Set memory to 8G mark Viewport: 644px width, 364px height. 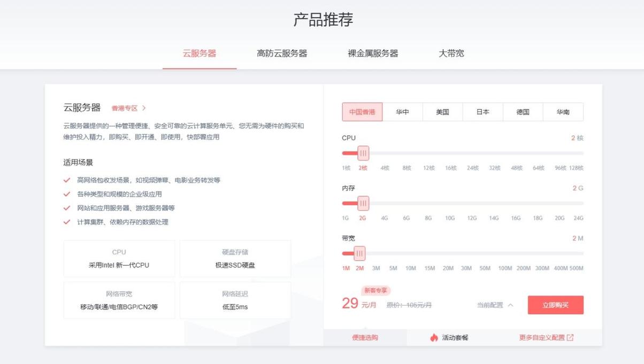click(428, 218)
